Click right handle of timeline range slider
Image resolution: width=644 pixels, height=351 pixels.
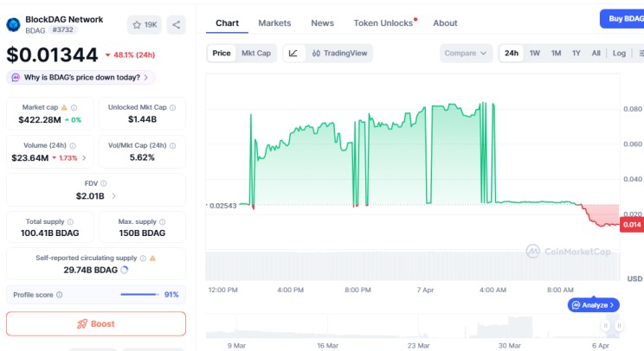tap(618, 326)
